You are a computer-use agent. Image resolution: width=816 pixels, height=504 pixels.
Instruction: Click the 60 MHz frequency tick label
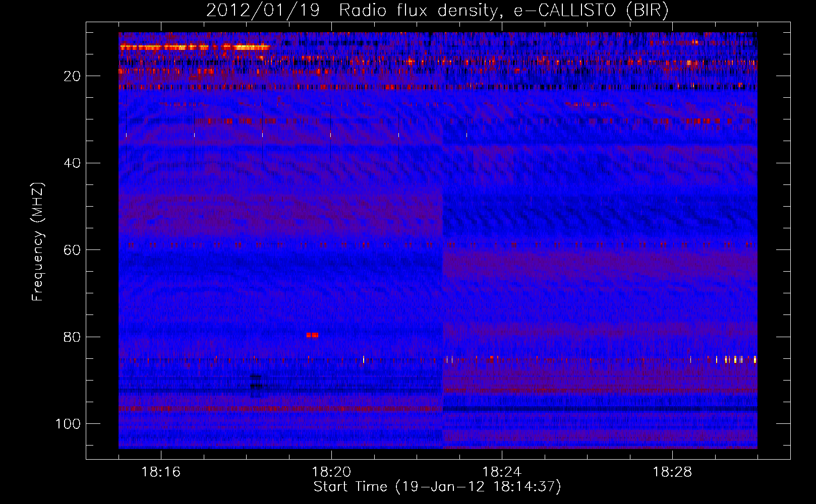[72, 250]
